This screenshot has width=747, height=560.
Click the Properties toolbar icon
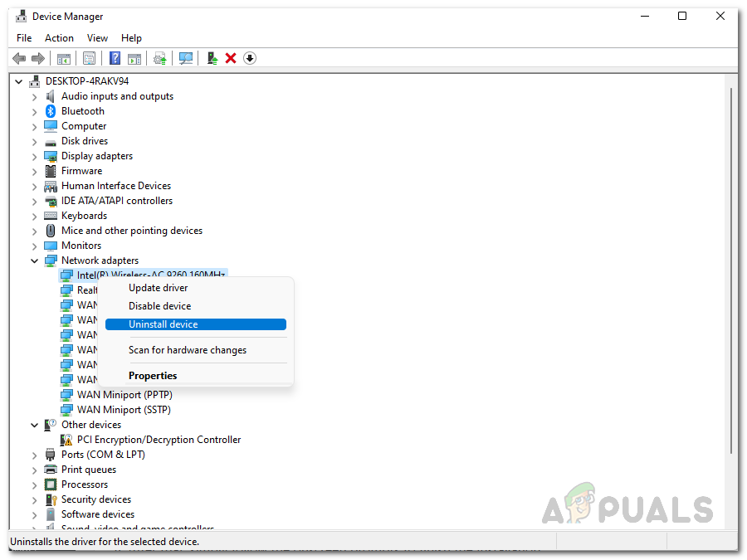[89, 59]
